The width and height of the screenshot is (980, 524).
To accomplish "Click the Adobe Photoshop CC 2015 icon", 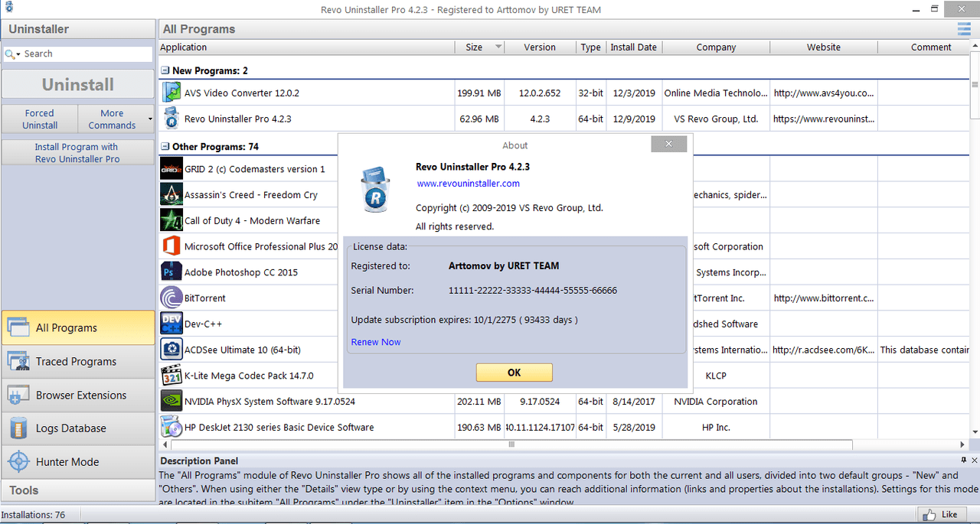I will (171, 272).
